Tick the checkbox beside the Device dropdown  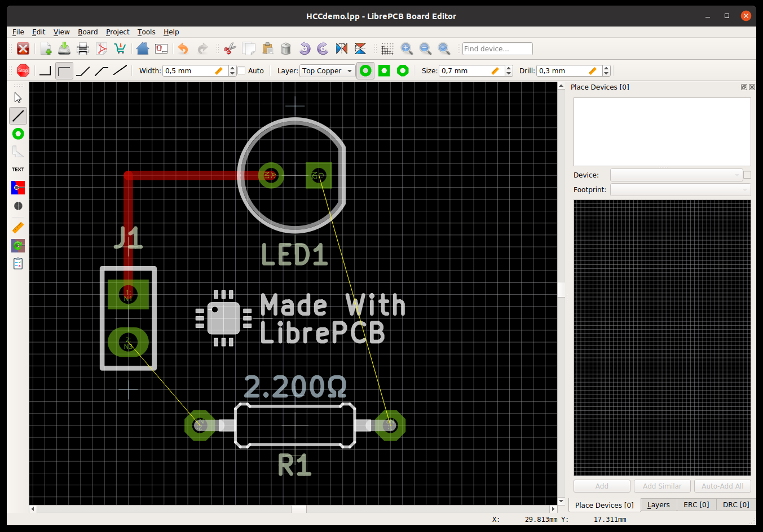tap(747, 175)
